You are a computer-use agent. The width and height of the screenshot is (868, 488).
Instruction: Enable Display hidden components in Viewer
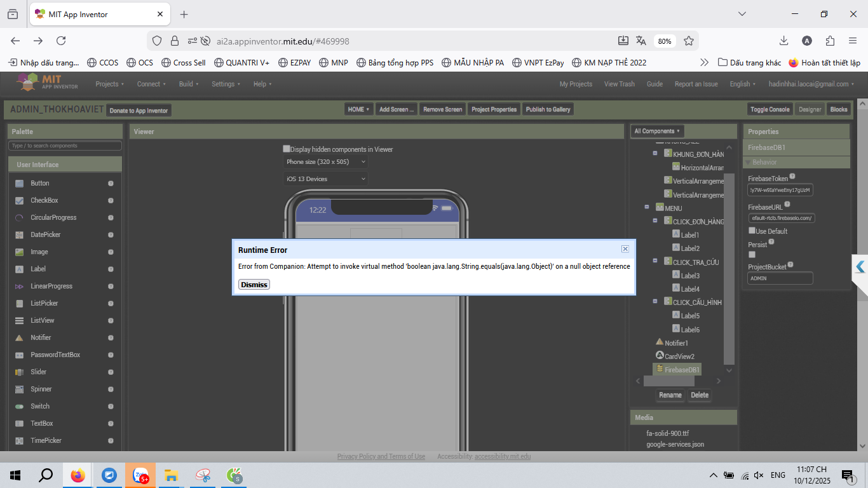click(x=287, y=149)
